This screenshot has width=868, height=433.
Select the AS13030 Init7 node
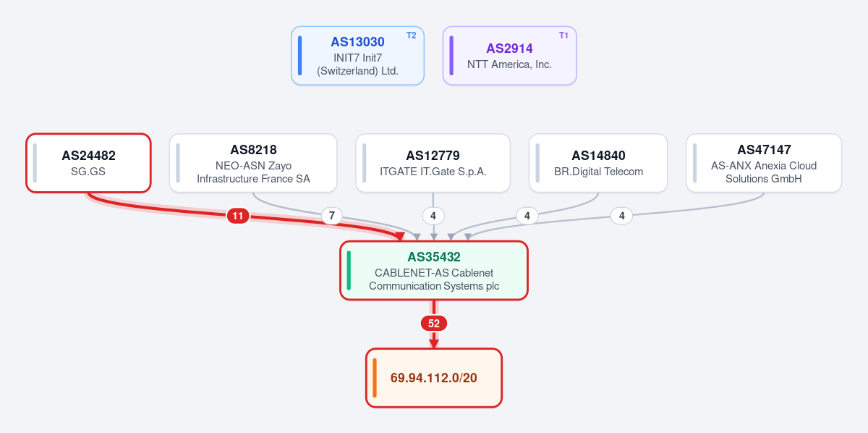pyautogui.click(x=357, y=56)
